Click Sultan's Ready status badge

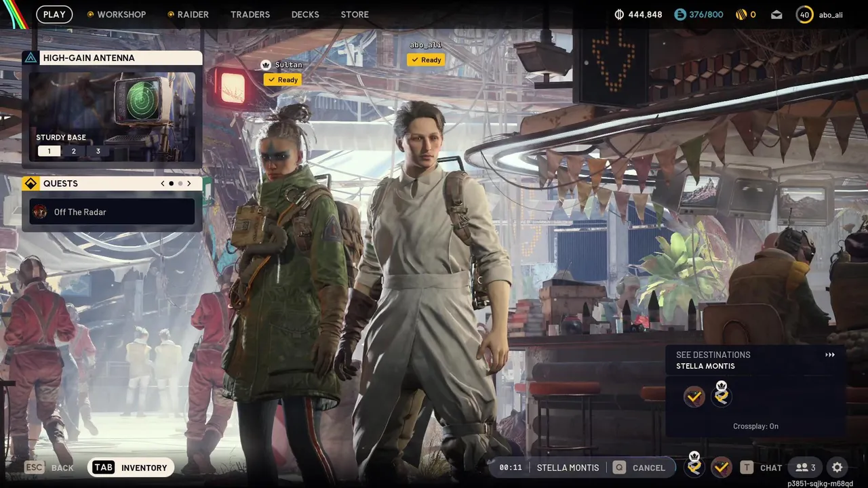point(283,79)
